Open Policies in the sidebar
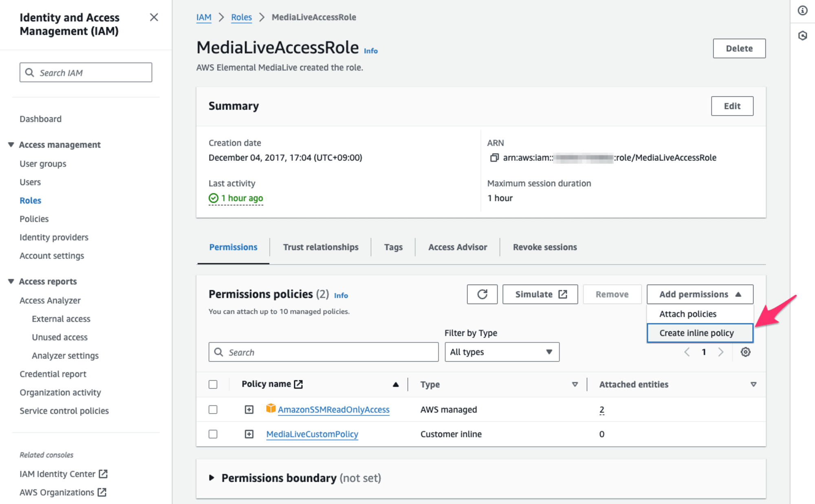Image resolution: width=815 pixels, height=504 pixels. click(x=34, y=219)
